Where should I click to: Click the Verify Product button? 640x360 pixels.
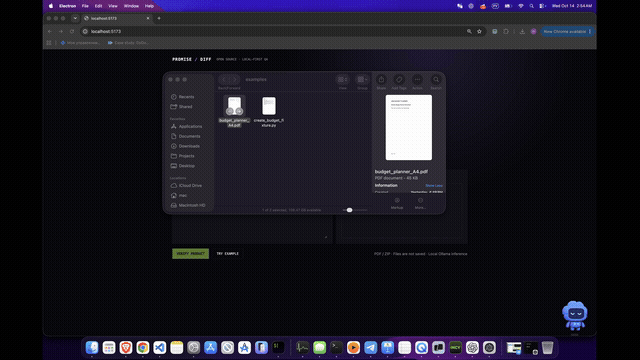point(190,253)
